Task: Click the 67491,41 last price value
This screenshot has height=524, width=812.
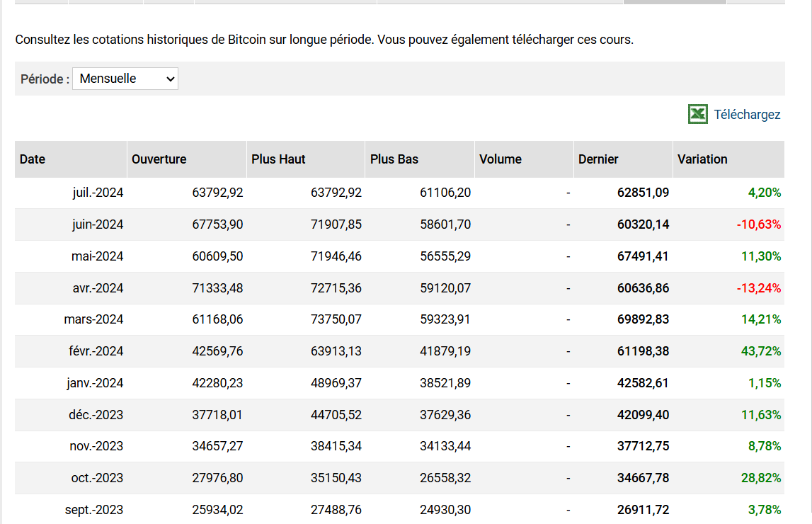Action: tap(644, 256)
